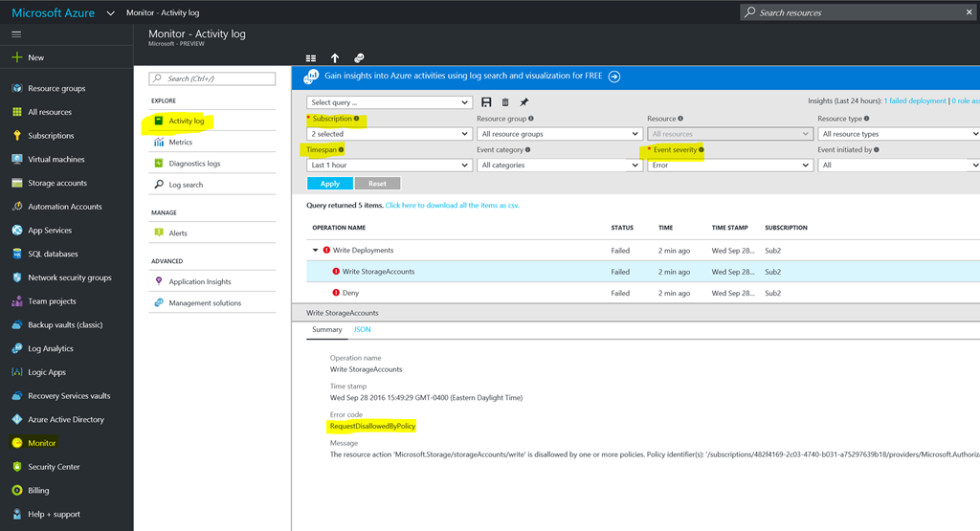The image size is (980, 531).
Task: Open Alerts under the Manage section
Action: coord(178,232)
